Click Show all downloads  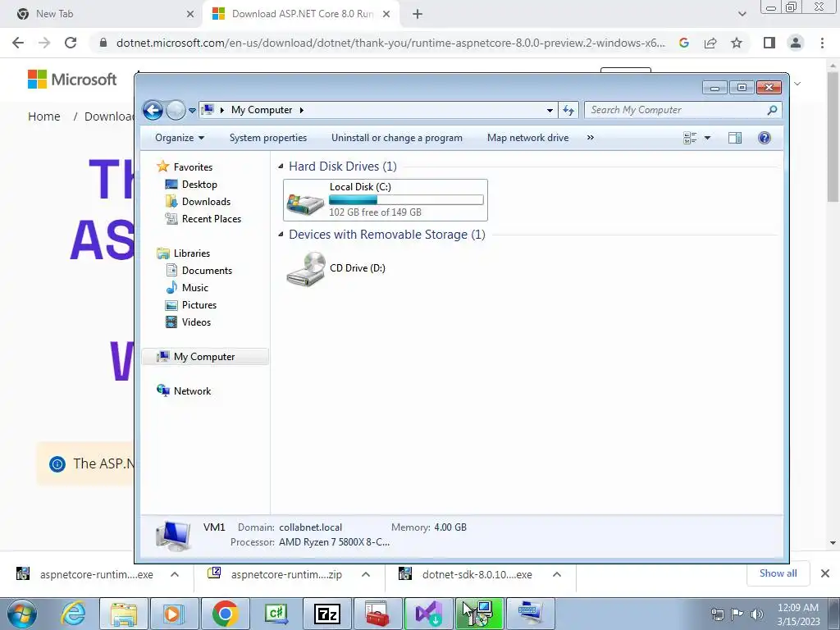coord(778,573)
